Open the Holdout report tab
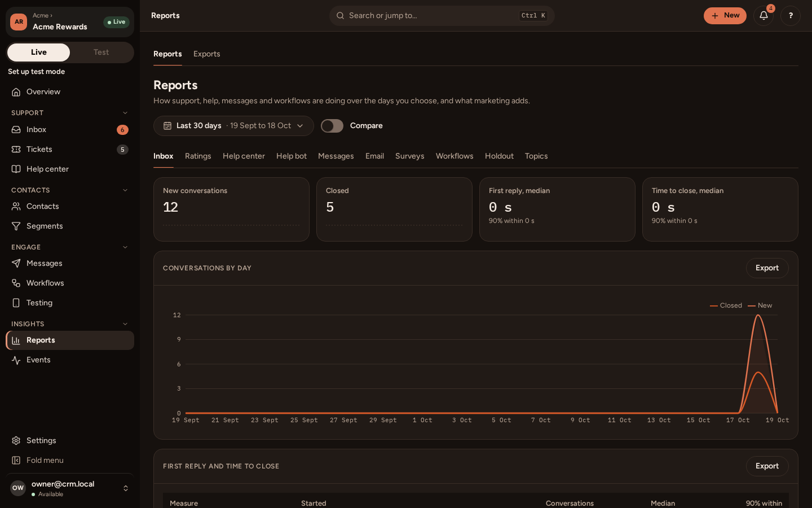This screenshot has width=812, height=508. tap(499, 156)
